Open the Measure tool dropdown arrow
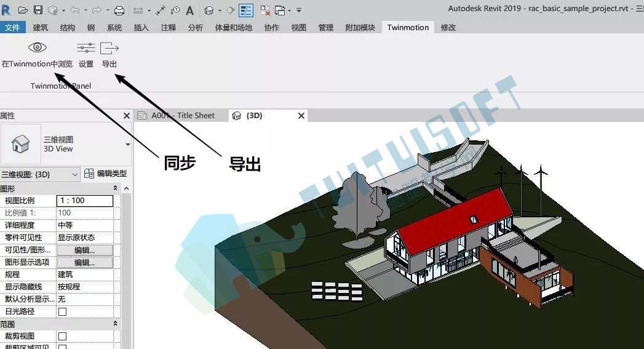Screen dimensions: 644x349 [149, 10]
